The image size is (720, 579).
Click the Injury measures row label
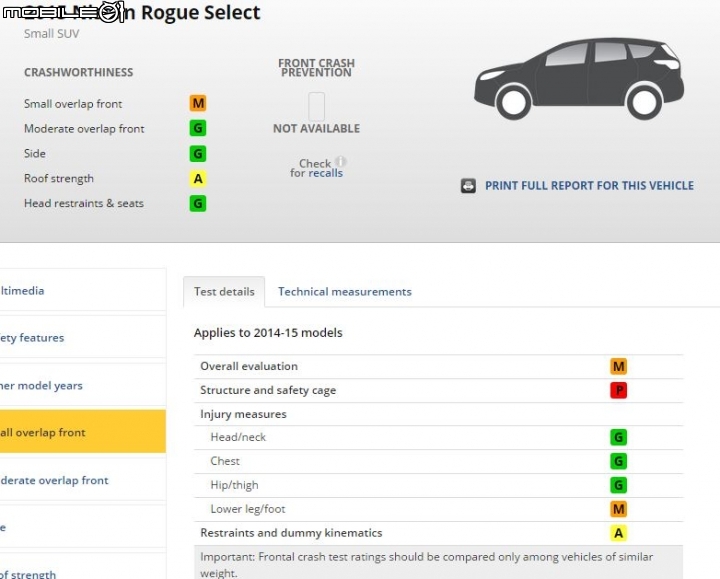click(243, 414)
